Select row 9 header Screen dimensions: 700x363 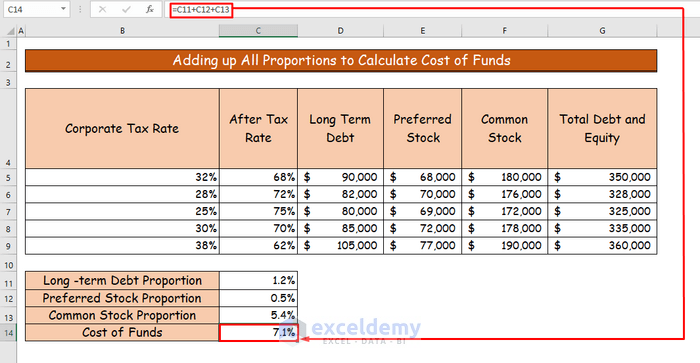point(8,246)
